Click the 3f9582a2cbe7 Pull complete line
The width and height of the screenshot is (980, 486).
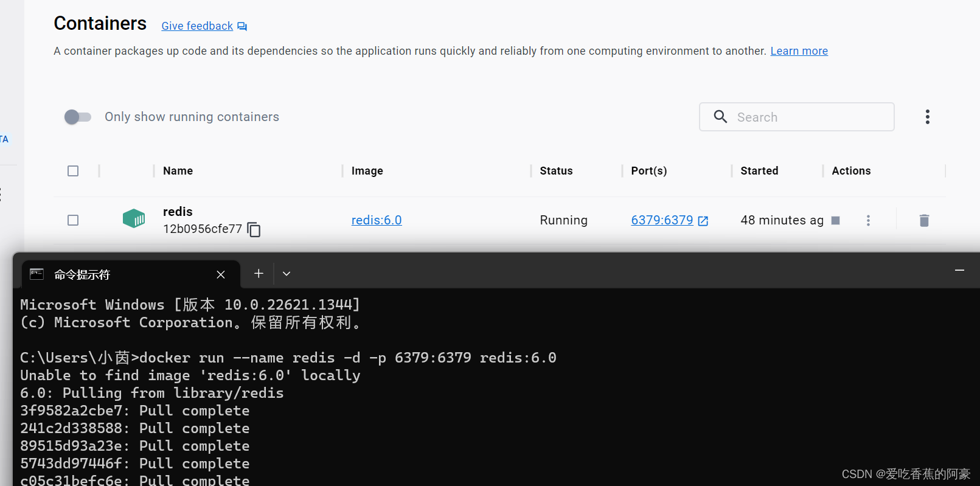135,411
